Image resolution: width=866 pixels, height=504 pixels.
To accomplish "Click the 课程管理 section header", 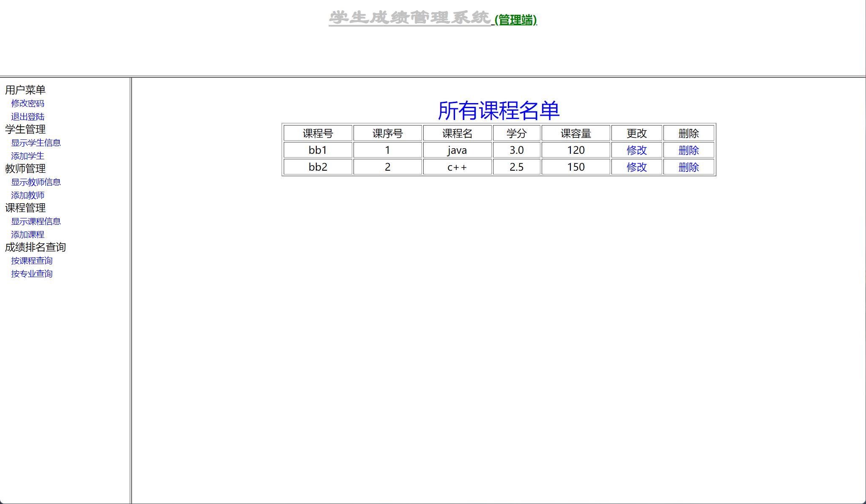I will click(x=25, y=208).
